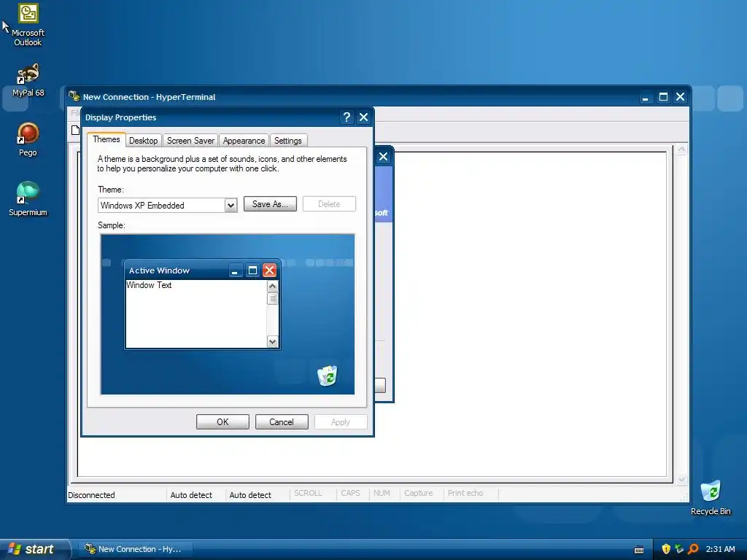Select the Supermium browser shortcut
747x560 pixels.
click(28, 199)
